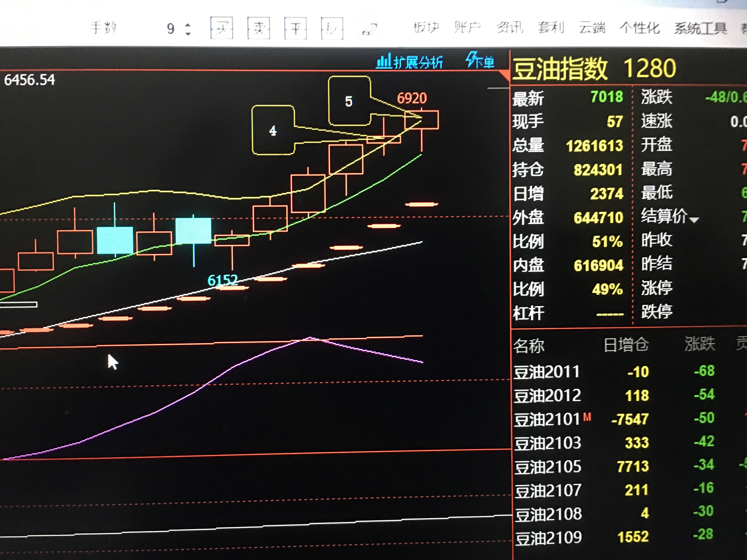Screen dimensions: 747x560
Task: Open the 账户 menu
Action: click(x=467, y=27)
